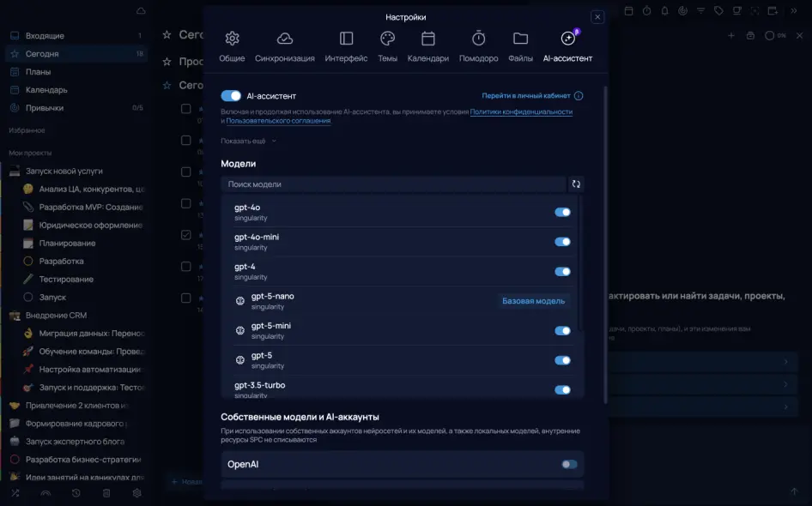Screen dimensions: 812x506
Task: Click the refresh models icon beside search
Action: pyautogui.click(x=576, y=184)
